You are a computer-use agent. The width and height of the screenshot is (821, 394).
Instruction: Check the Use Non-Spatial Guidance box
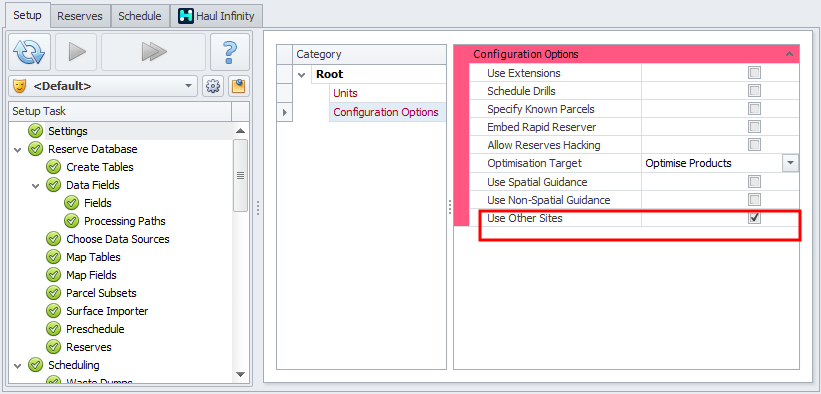[754, 200]
